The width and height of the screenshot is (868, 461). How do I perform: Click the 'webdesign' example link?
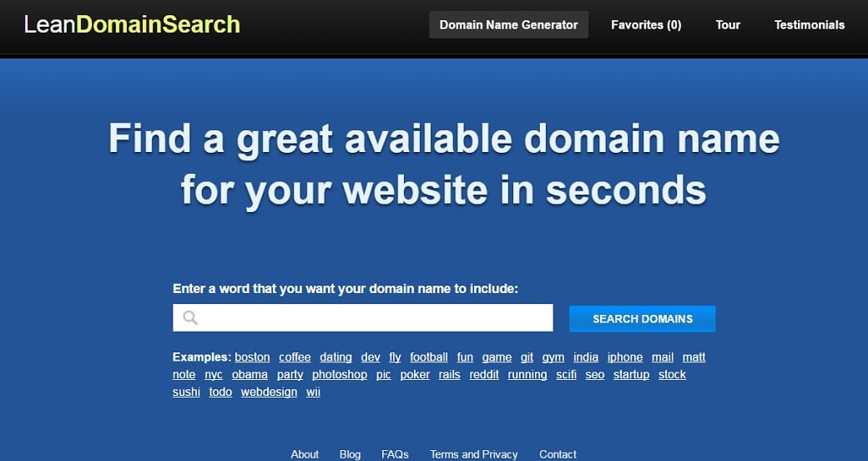tap(269, 392)
